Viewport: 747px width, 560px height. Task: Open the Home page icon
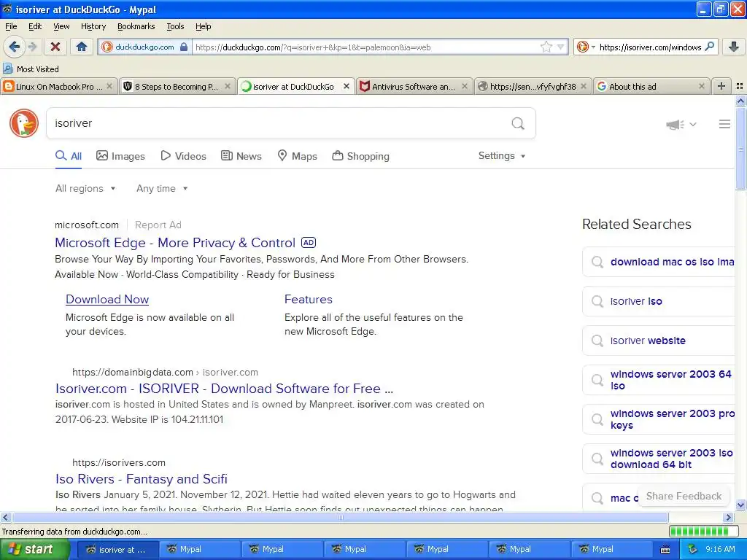point(82,47)
